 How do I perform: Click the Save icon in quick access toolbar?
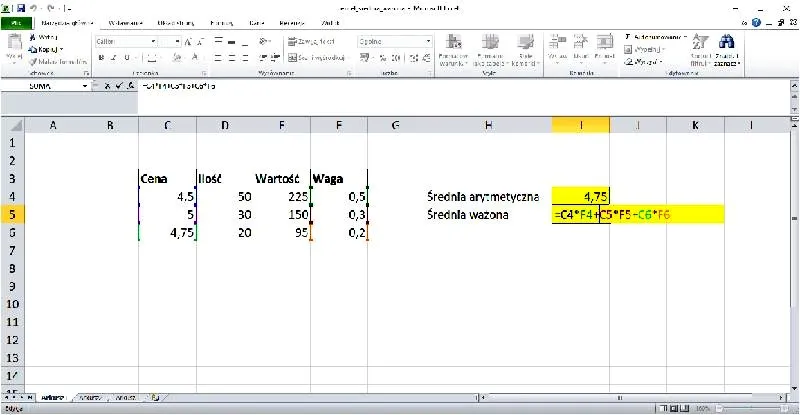[x=21, y=8]
